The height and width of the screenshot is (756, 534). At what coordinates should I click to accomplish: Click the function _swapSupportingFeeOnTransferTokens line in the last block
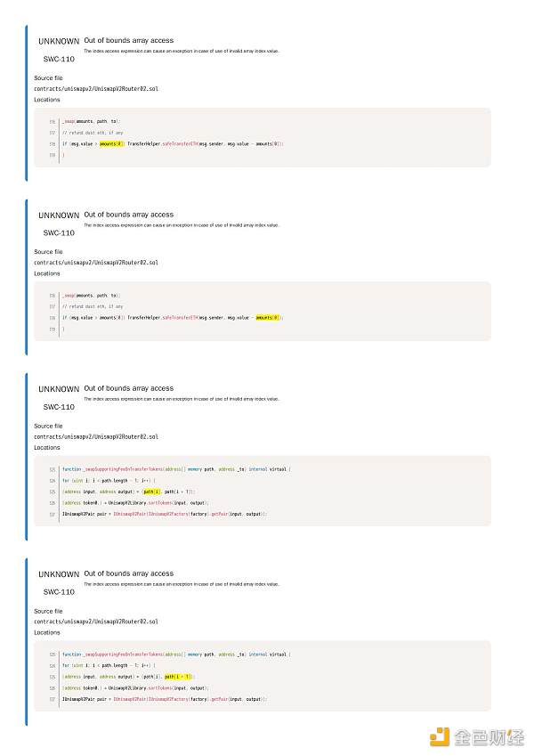pyautogui.click(x=176, y=654)
